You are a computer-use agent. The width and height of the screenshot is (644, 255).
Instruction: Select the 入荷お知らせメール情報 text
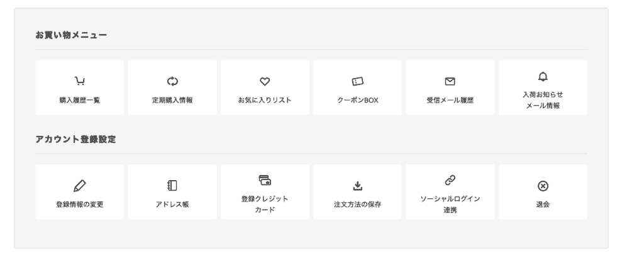(543, 100)
